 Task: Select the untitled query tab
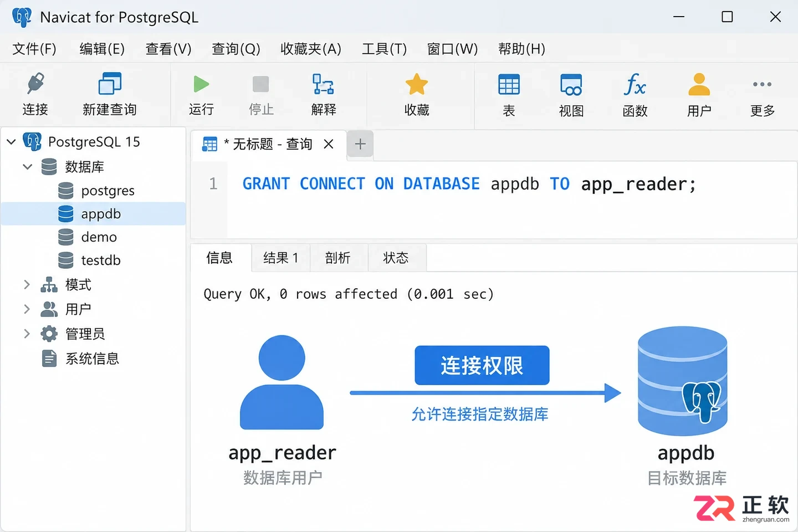point(268,144)
